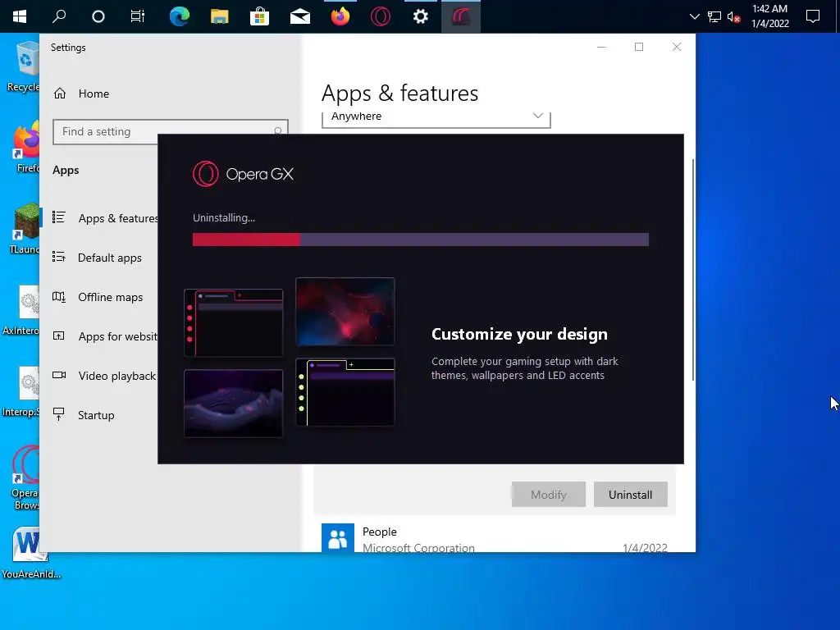Screen dimensions: 840x630
Task: Minimize the Settings window
Action: 601,47
